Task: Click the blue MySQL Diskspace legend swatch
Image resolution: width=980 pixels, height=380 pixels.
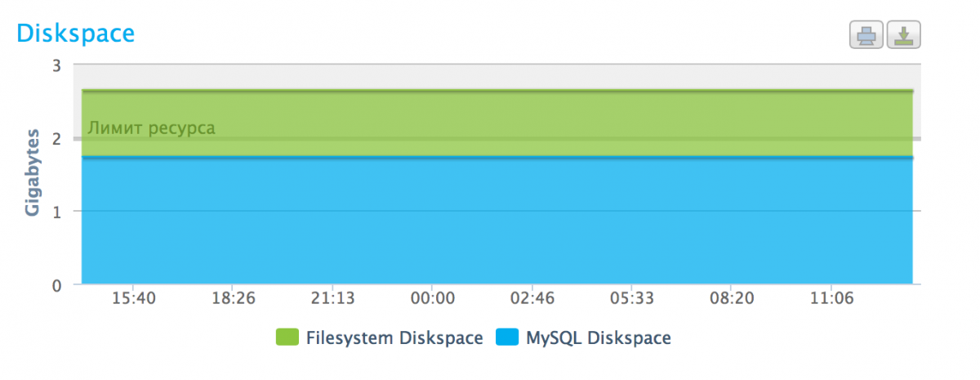Action: [509, 338]
